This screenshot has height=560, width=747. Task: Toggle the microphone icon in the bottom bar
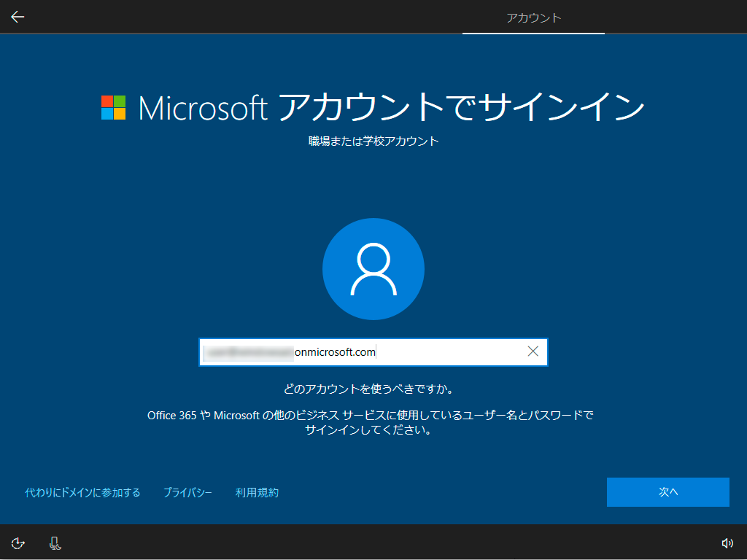55,542
